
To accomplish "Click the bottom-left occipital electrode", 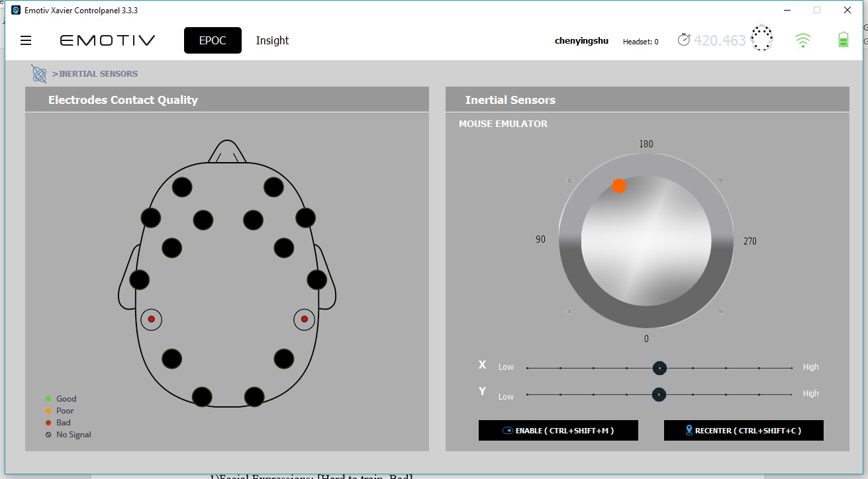I will [202, 397].
